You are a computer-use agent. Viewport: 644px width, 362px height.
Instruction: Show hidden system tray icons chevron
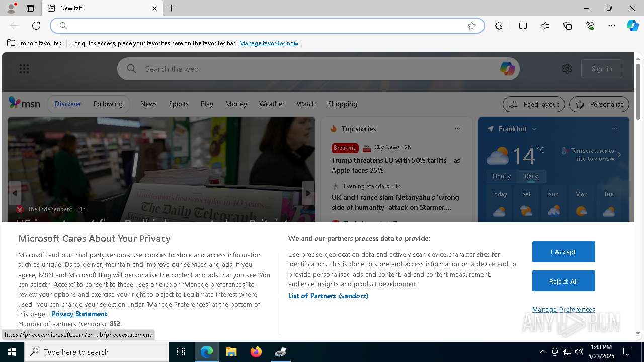tap(542, 352)
